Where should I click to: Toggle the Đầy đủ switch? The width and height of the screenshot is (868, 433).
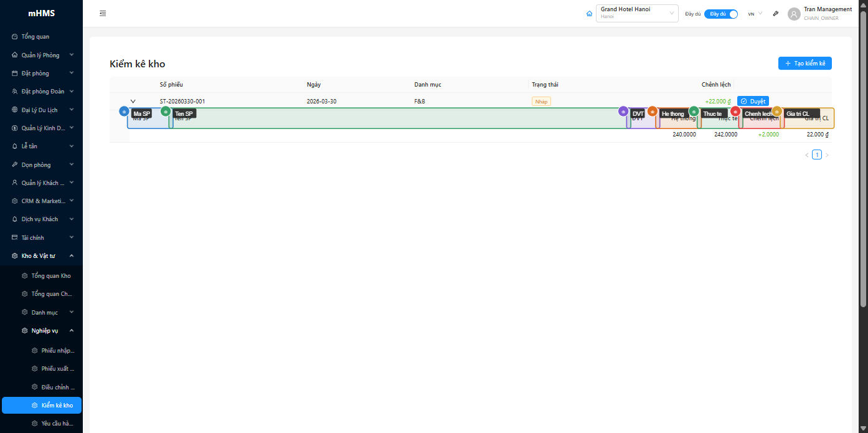[x=721, y=14]
